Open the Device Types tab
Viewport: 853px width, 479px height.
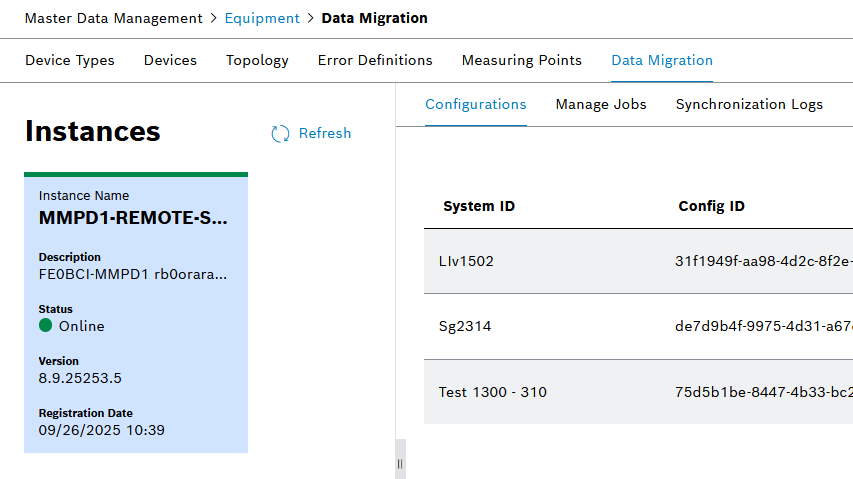(x=70, y=60)
